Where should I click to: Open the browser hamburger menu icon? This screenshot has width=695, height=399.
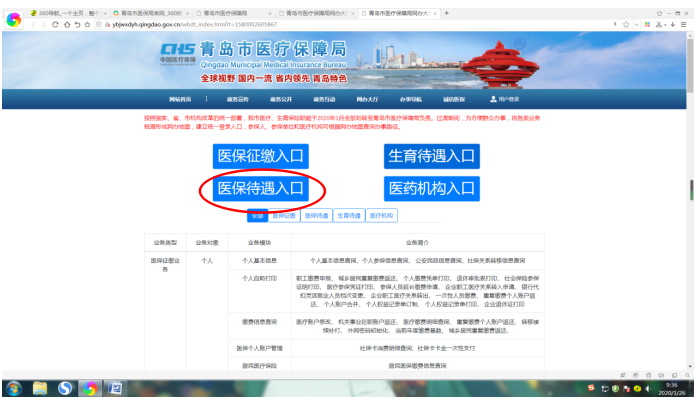pyautogui.click(x=683, y=24)
